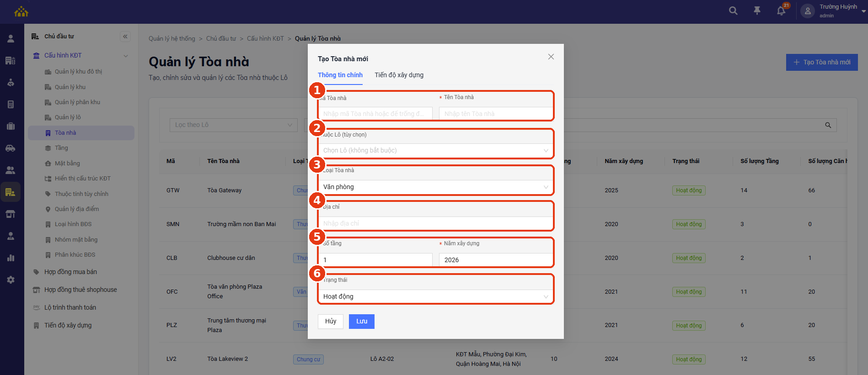Click the user avatar circle icon
868x375 pixels.
tap(808, 11)
